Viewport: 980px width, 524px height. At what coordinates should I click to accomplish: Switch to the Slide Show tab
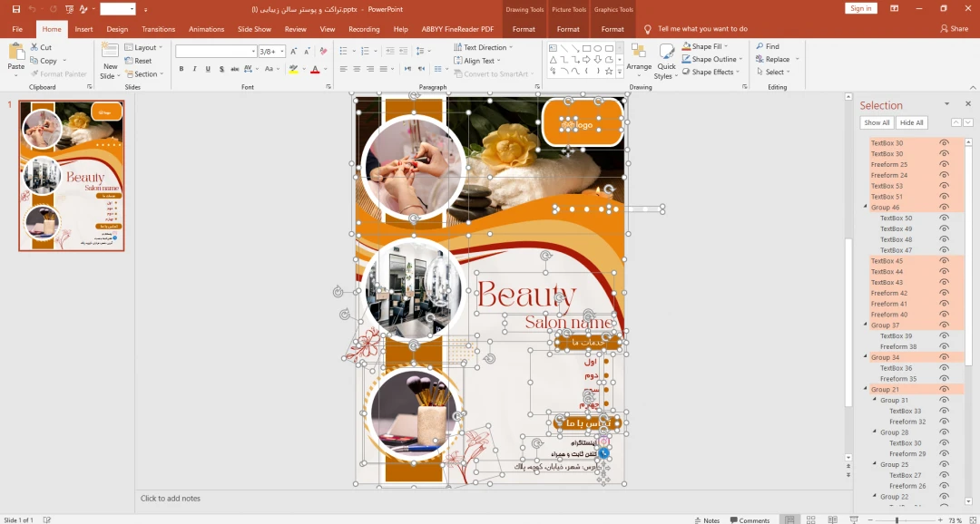click(254, 29)
